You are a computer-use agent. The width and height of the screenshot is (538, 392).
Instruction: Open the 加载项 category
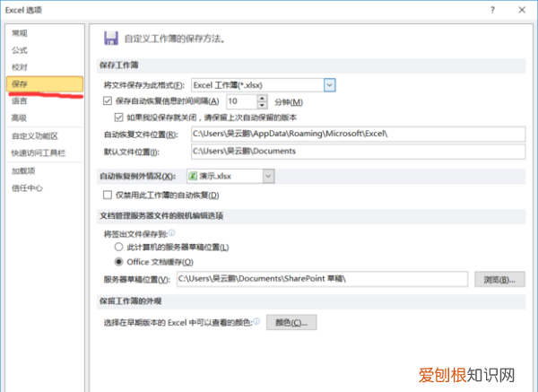coord(23,171)
